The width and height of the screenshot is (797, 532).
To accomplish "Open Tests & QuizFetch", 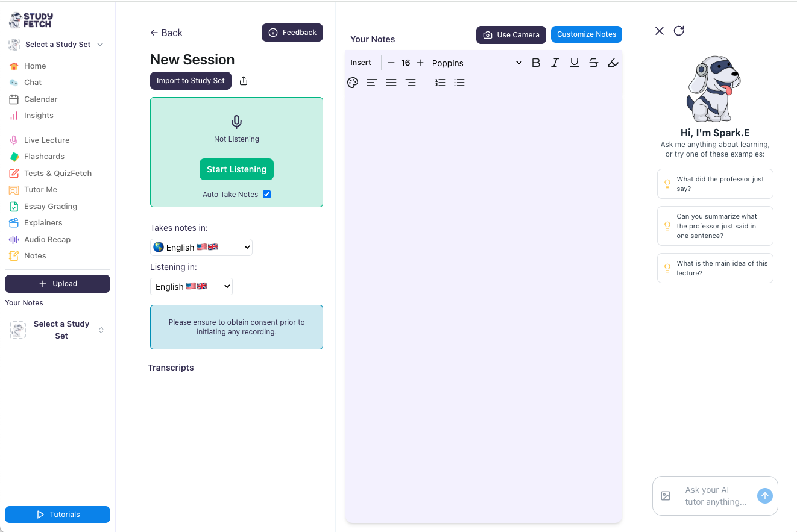I will (57, 173).
